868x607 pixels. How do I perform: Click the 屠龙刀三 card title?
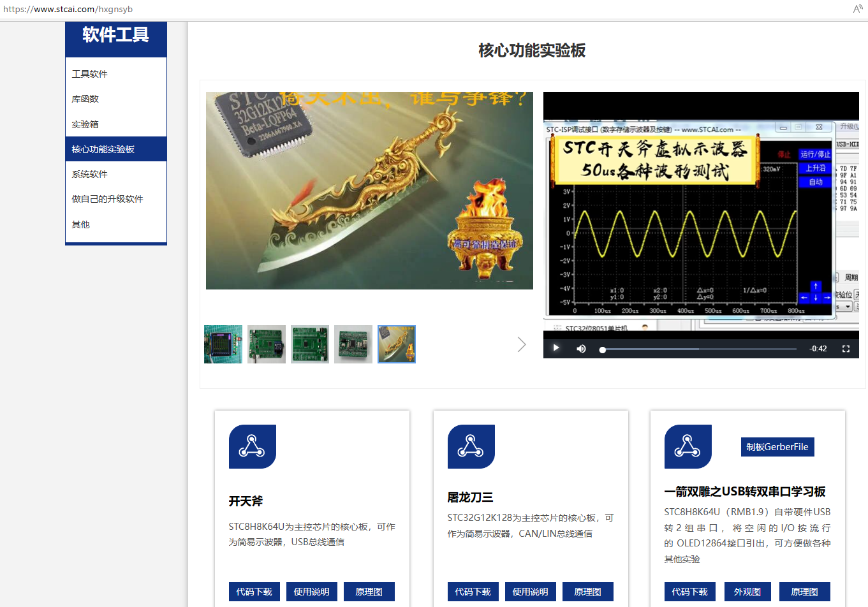tap(471, 497)
